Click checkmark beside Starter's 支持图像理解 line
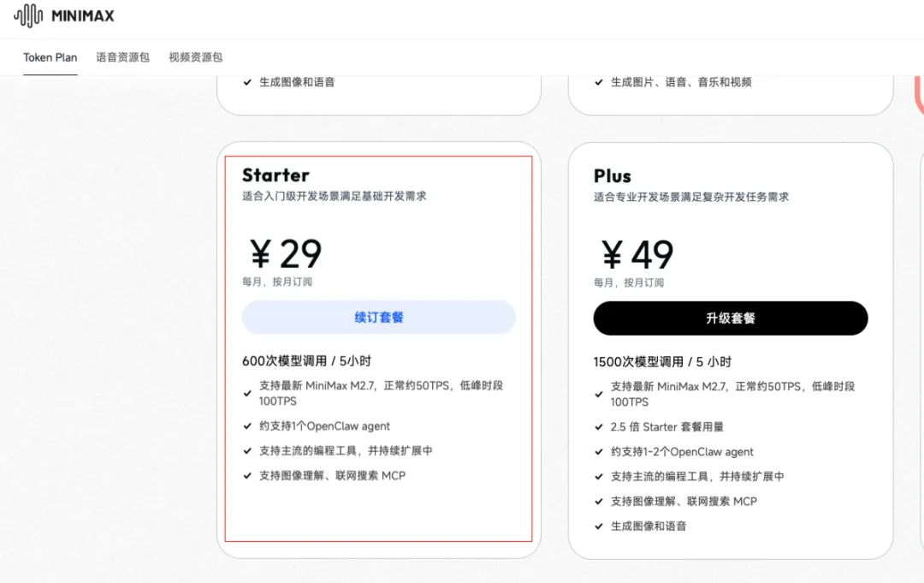Viewport: 924px width, 583px height. click(x=247, y=476)
